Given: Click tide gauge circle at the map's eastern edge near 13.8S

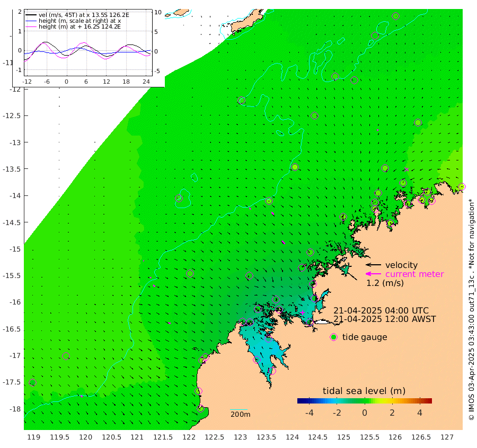Looking at the screenshot, I should point(462,186).
